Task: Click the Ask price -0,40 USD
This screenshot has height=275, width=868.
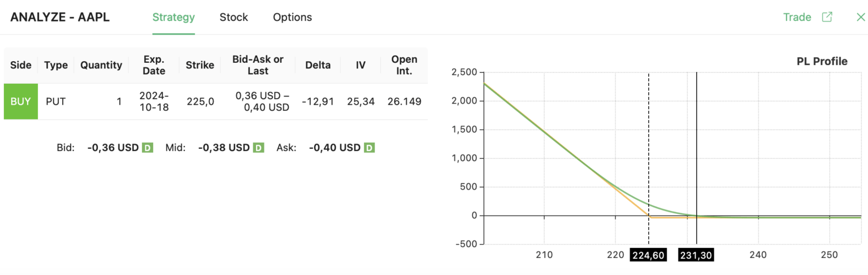Action: 335,148
